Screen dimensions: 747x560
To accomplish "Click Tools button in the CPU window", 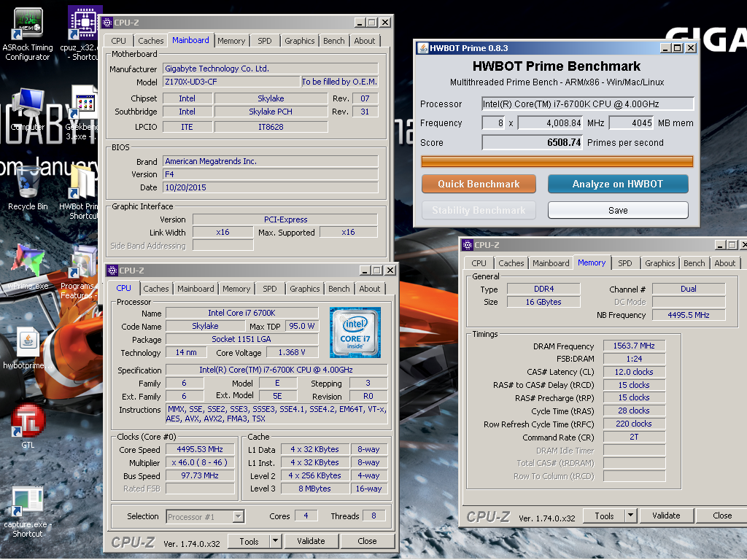I will [x=249, y=541].
